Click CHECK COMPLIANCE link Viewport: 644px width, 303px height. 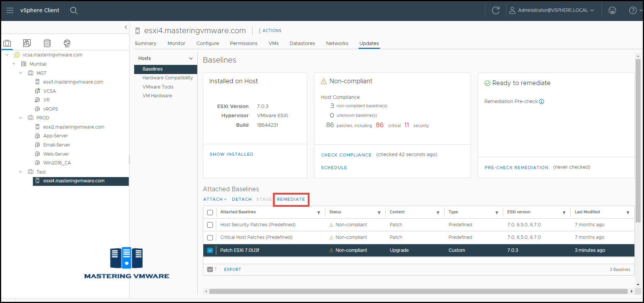point(346,155)
